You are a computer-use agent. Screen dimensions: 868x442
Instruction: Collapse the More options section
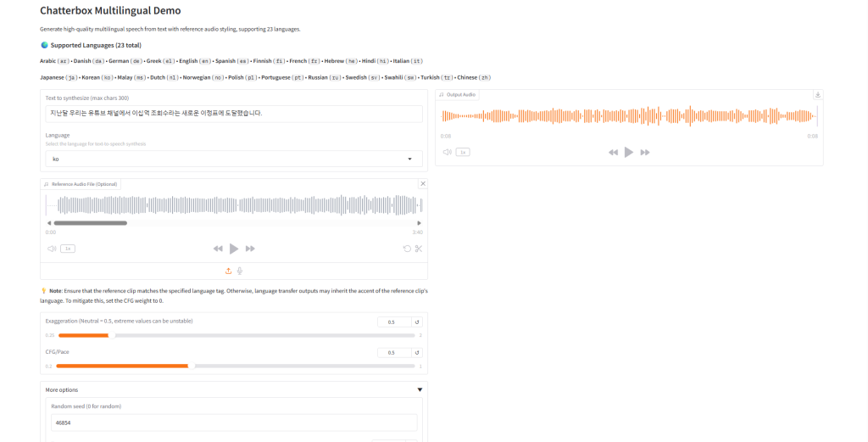click(419, 390)
